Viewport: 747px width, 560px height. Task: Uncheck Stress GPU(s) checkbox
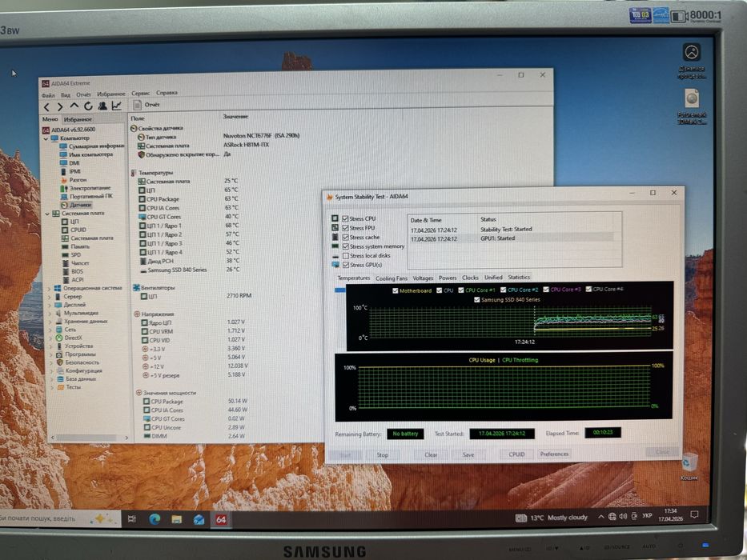[346, 265]
